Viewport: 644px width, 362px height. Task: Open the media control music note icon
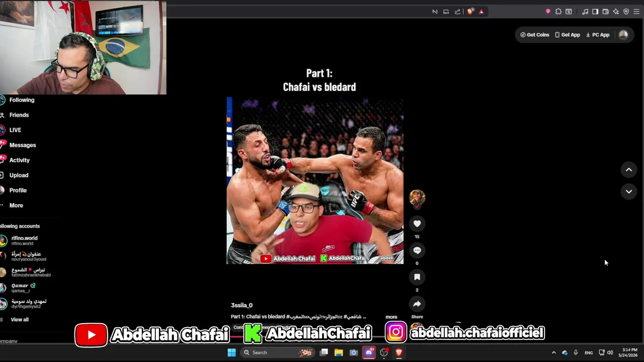coord(585,12)
